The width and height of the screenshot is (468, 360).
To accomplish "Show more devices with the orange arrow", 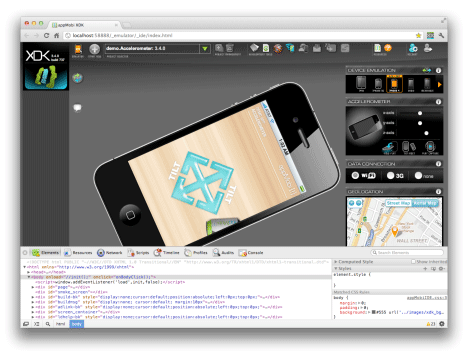I will point(439,85).
